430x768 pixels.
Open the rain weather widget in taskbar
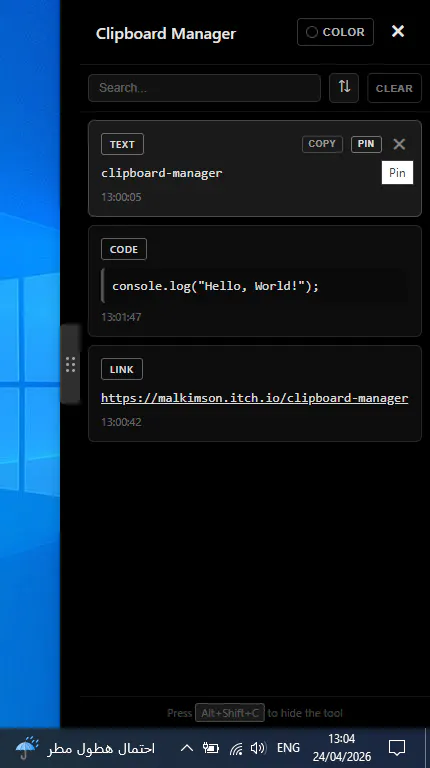[85, 748]
